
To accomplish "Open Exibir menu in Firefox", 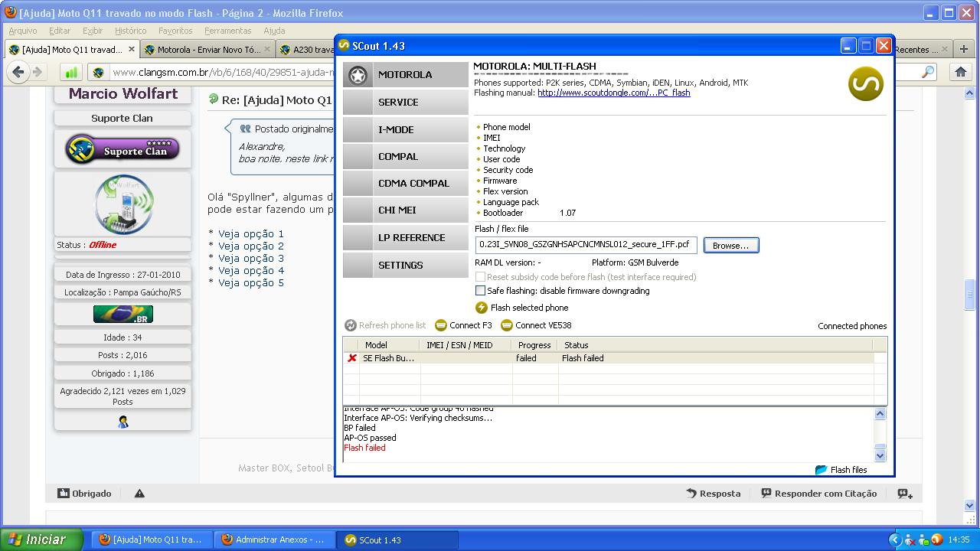I will pyautogui.click(x=93, y=31).
